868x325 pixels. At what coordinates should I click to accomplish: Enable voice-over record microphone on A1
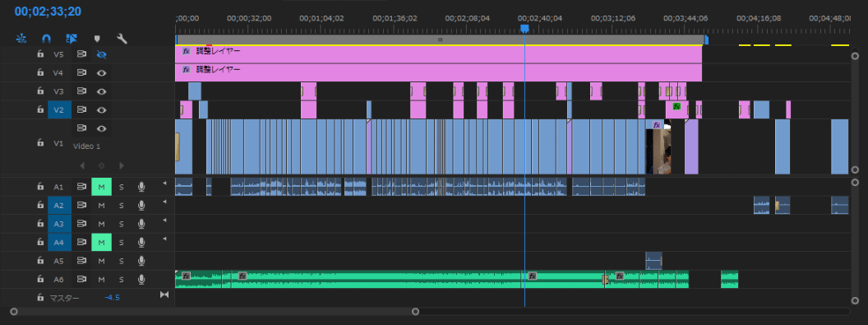141,187
